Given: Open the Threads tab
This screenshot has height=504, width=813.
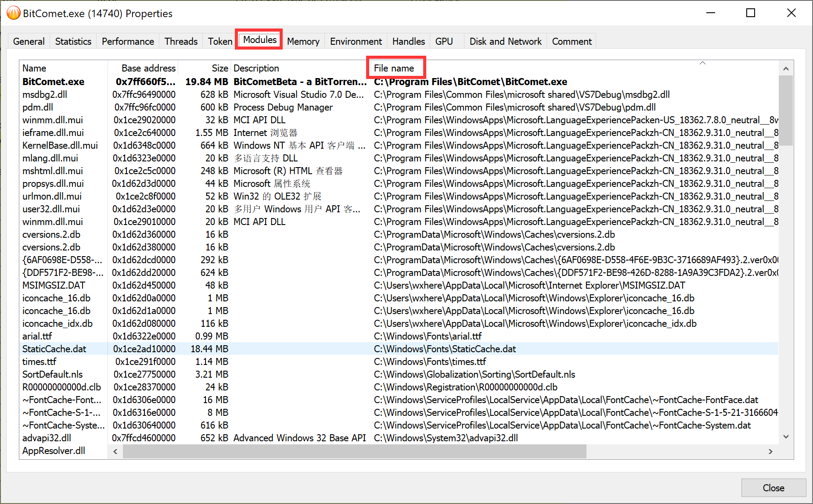Looking at the screenshot, I should [181, 42].
